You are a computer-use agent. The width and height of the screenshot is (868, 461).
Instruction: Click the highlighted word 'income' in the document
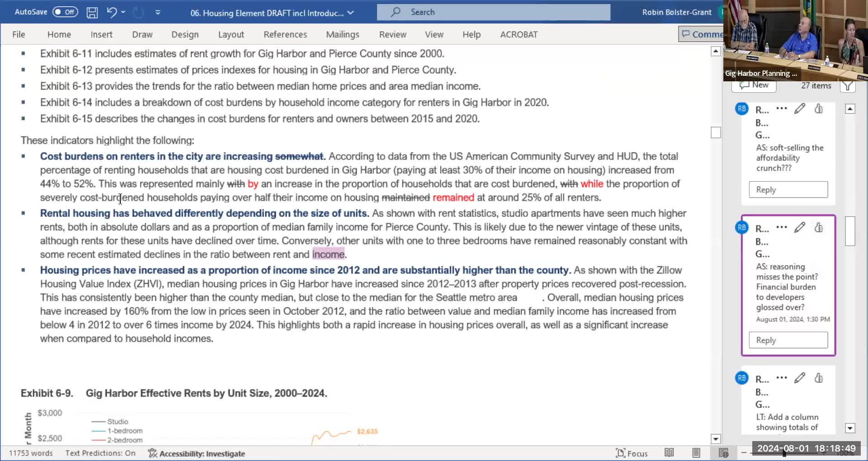(x=328, y=254)
